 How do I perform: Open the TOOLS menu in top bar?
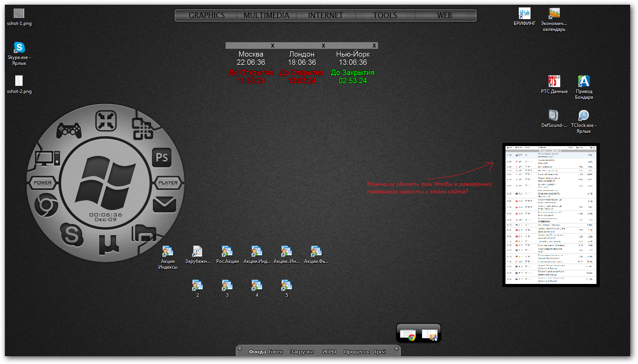(x=385, y=15)
